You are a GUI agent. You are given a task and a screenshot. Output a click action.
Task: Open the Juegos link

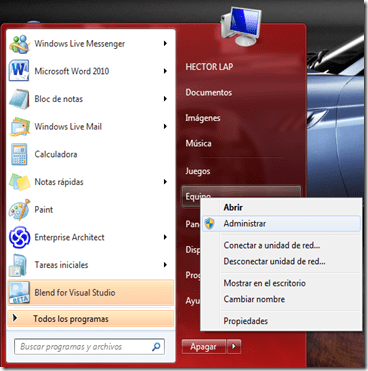click(198, 171)
